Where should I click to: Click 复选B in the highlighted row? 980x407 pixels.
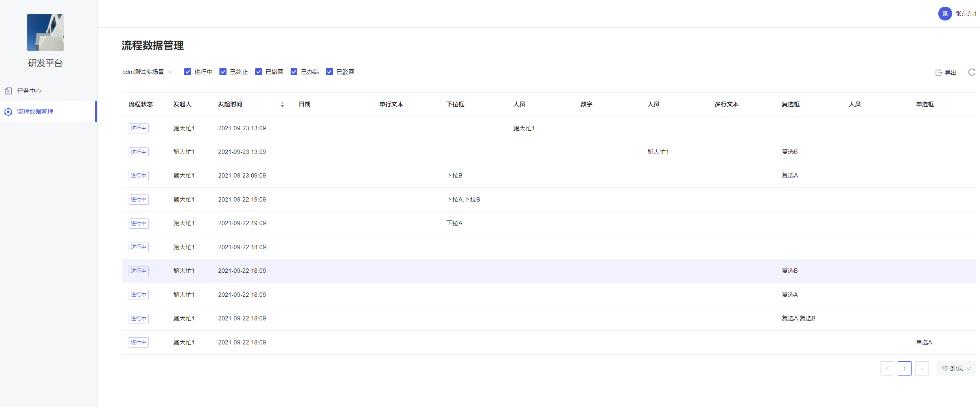790,271
